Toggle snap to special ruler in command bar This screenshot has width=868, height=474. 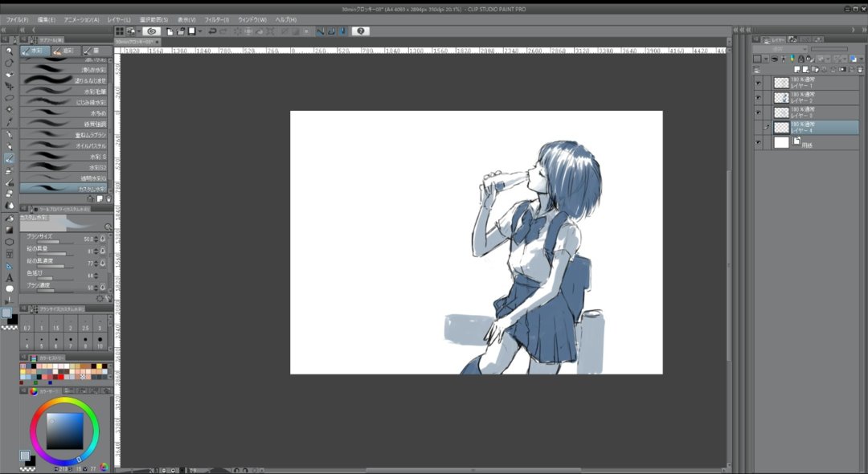click(331, 31)
